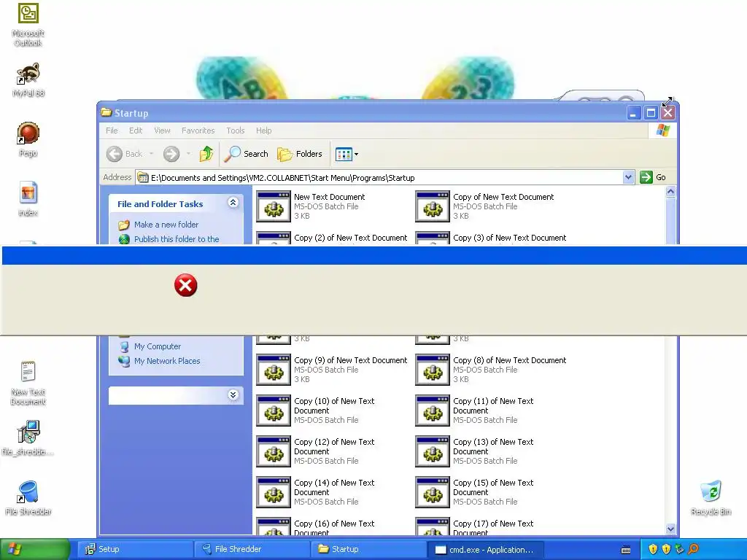This screenshot has width=747, height=560.
Task: Click the Back arrow in Startup window
Action: pyautogui.click(x=115, y=154)
